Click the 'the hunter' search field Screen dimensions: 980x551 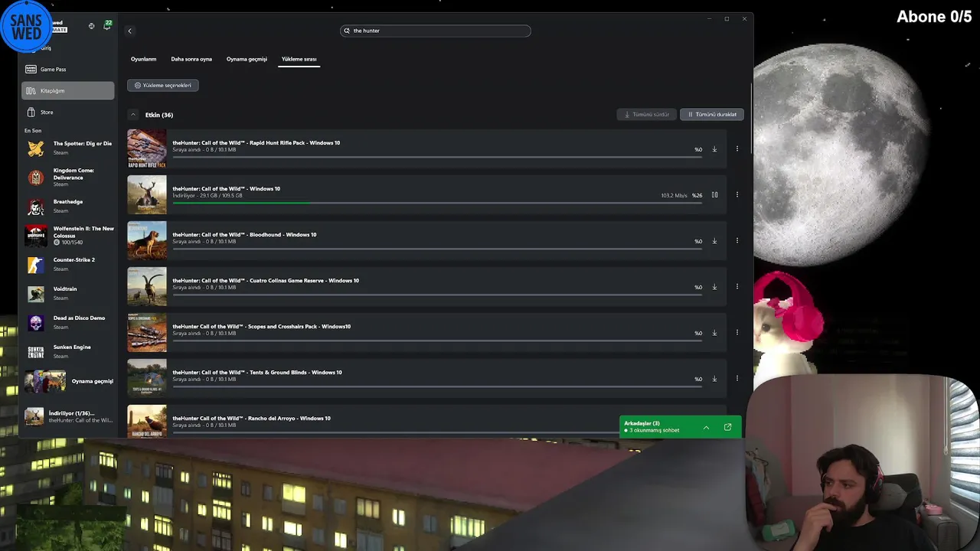pyautogui.click(x=436, y=31)
